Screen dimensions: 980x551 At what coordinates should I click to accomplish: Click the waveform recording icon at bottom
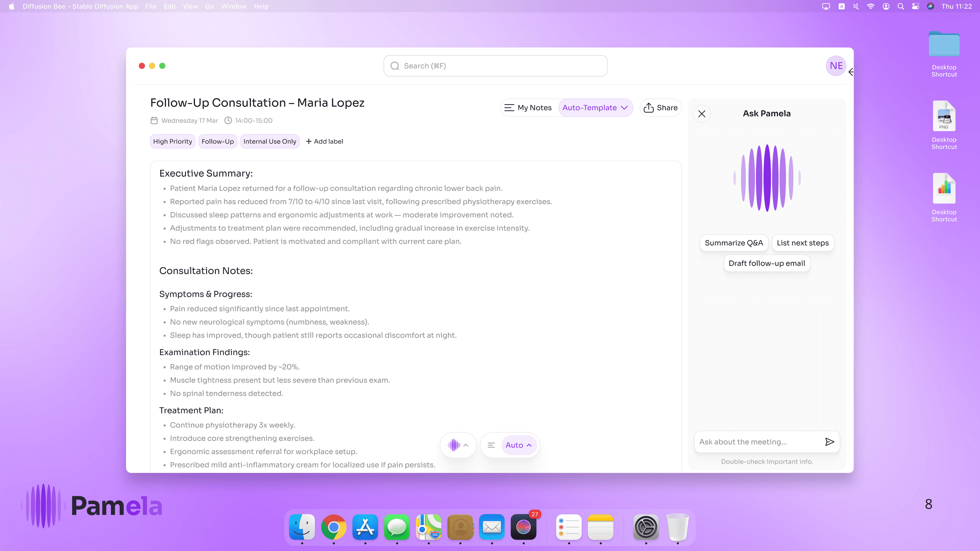(x=454, y=445)
